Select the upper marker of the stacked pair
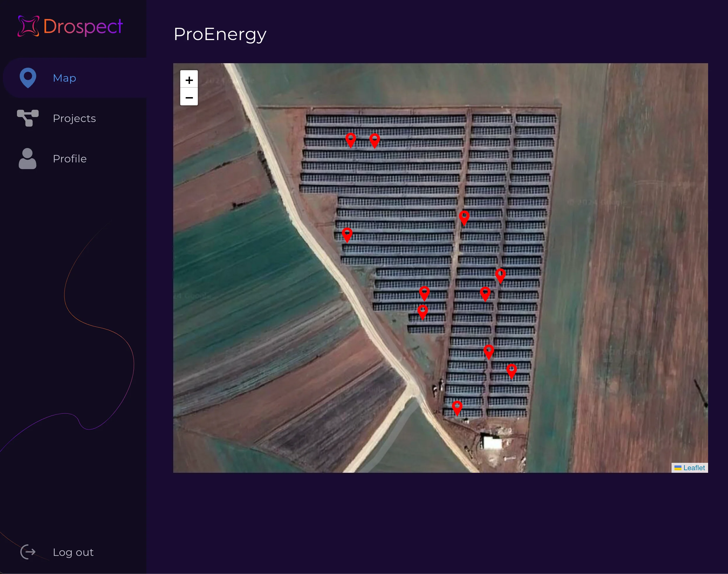Screen dimensions: 728x574 (x=425, y=293)
